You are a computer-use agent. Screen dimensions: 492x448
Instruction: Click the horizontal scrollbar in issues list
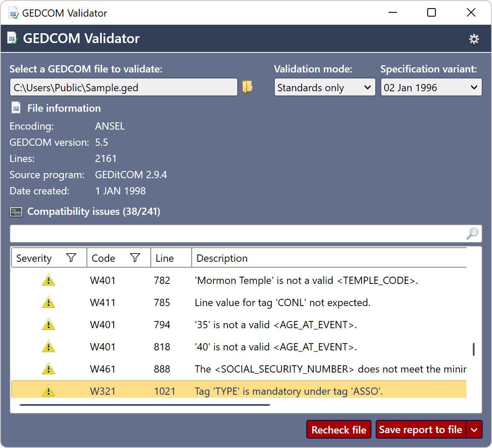click(x=145, y=405)
